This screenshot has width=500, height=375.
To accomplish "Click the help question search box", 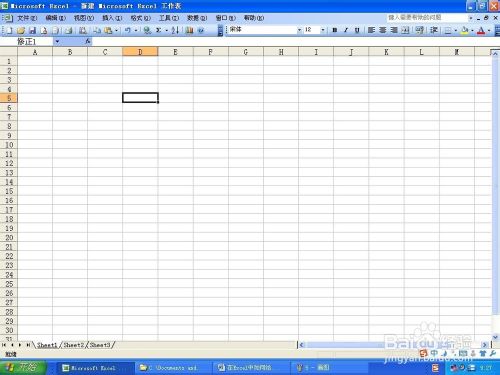I will [x=427, y=17].
